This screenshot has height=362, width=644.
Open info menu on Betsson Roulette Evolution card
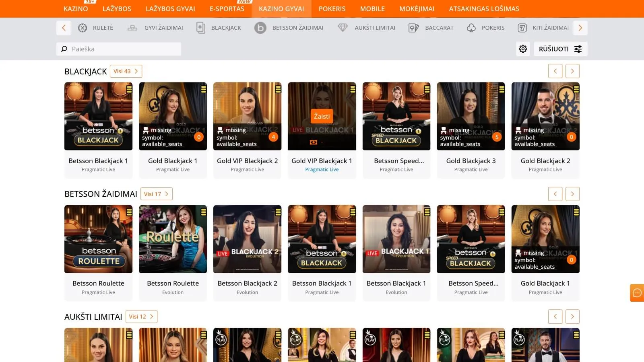click(204, 212)
